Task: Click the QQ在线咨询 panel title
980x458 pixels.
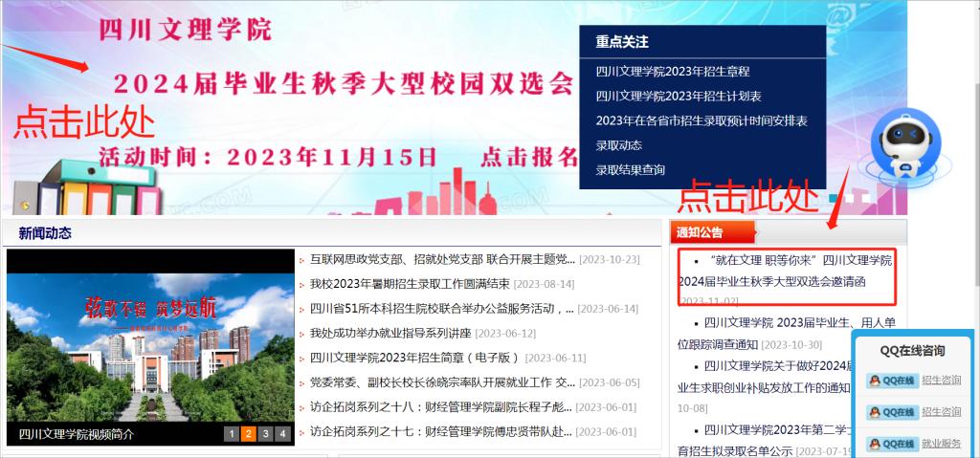Action: tap(912, 351)
